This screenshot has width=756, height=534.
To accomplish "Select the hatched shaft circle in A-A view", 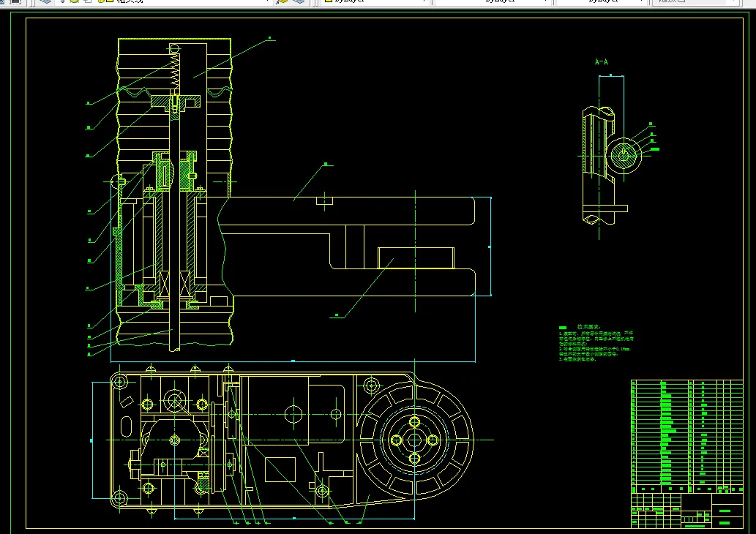I will 624,155.
